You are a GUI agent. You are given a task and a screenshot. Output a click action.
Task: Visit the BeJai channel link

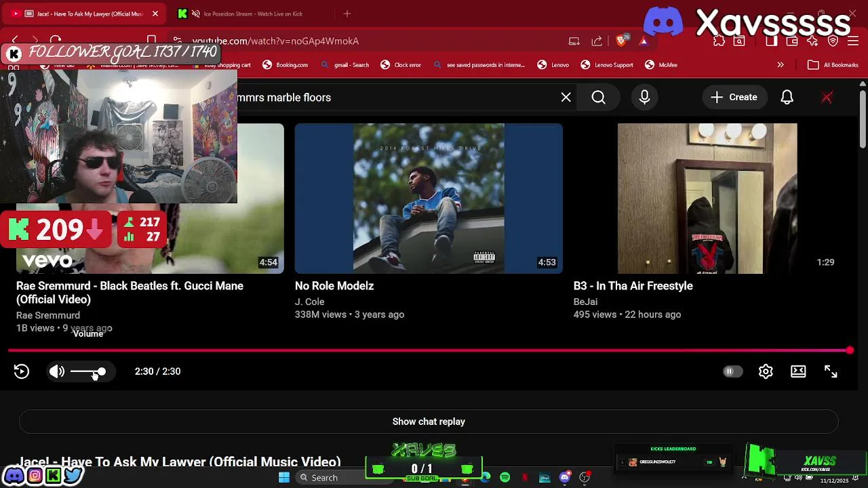585,302
